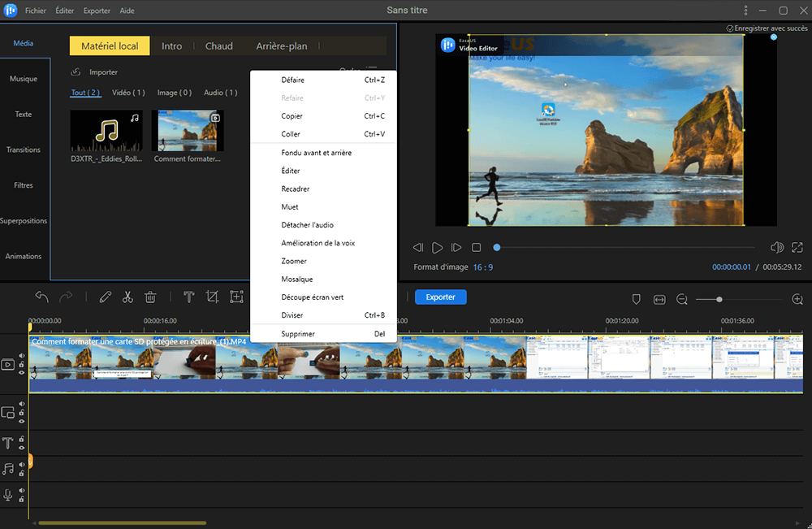This screenshot has width=812, height=529.
Task: Click the text track T icon
Action: 8,443
